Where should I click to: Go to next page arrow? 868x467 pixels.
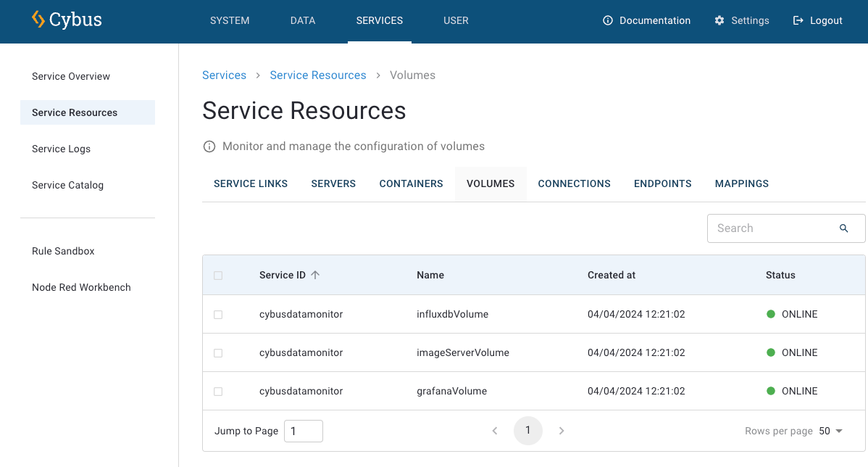pyautogui.click(x=562, y=431)
